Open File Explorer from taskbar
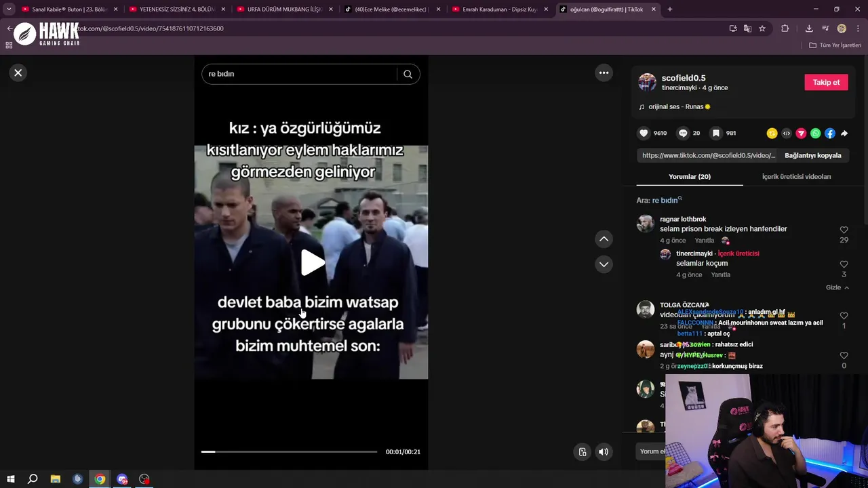This screenshot has height=488, width=868. pos(56,479)
